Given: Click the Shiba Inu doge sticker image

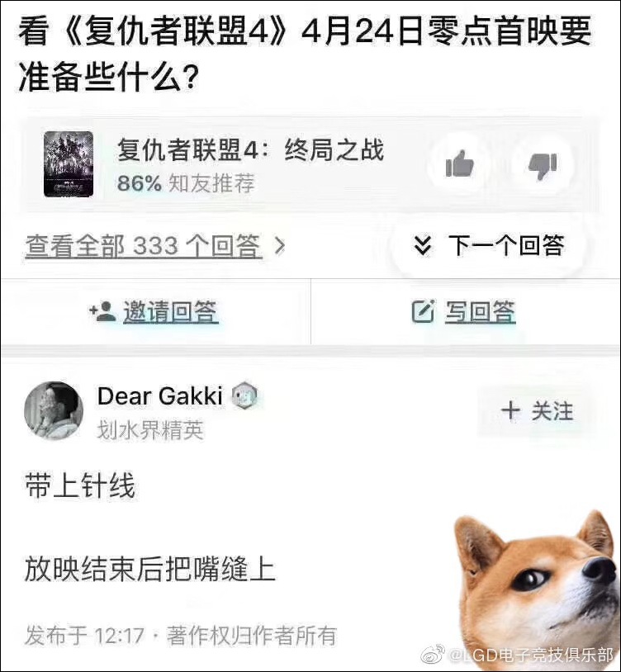Looking at the screenshot, I should [x=537, y=591].
